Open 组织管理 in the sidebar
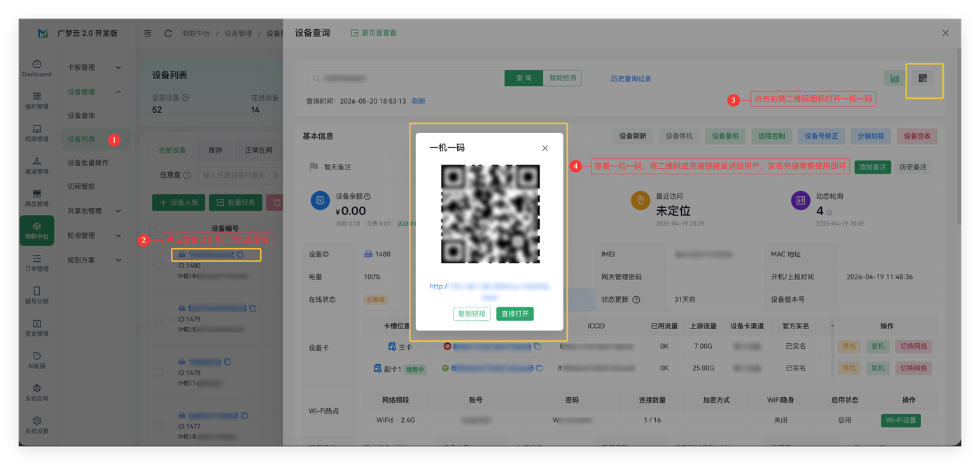 coord(36,101)
